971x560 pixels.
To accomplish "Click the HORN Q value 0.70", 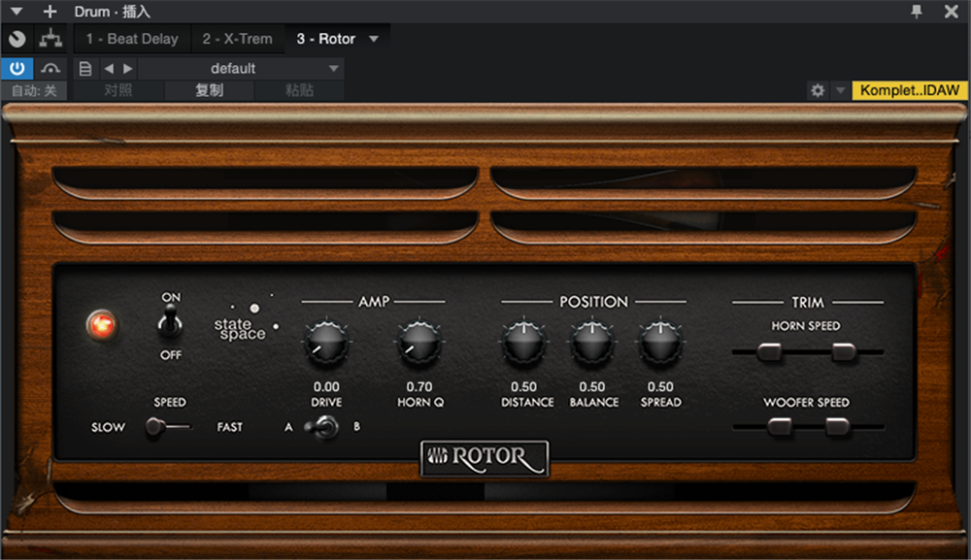I will pyautogui.click(x=419, y=386).
